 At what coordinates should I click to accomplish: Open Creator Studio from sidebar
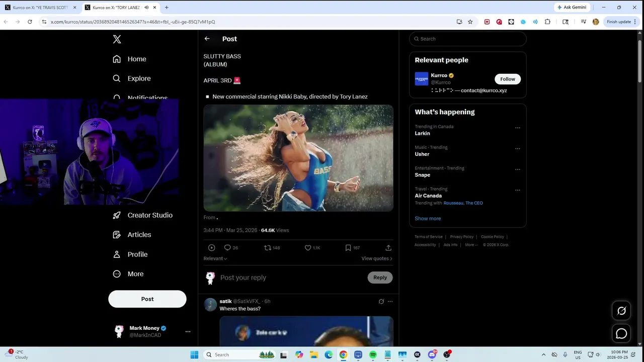pos(143,215)
